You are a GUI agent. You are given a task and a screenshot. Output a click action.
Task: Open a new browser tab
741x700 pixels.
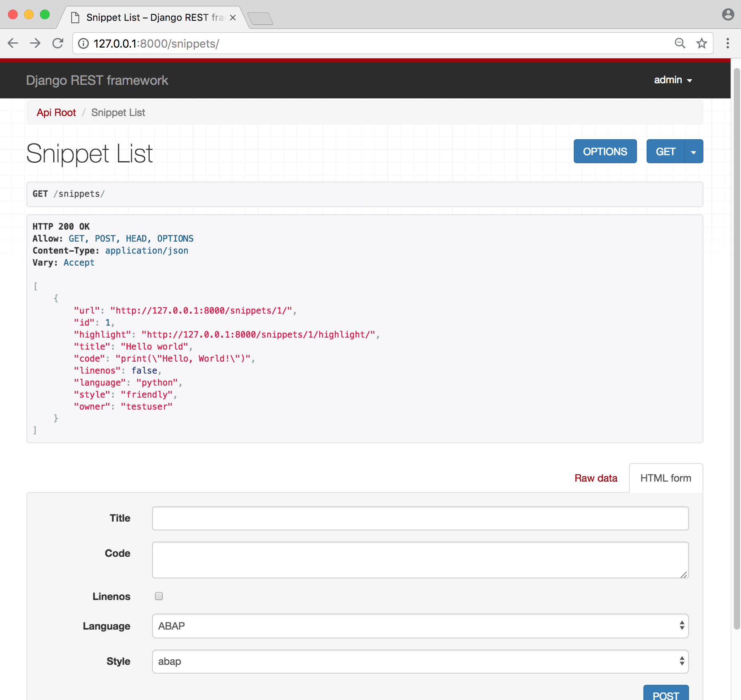tap(260, 18)
